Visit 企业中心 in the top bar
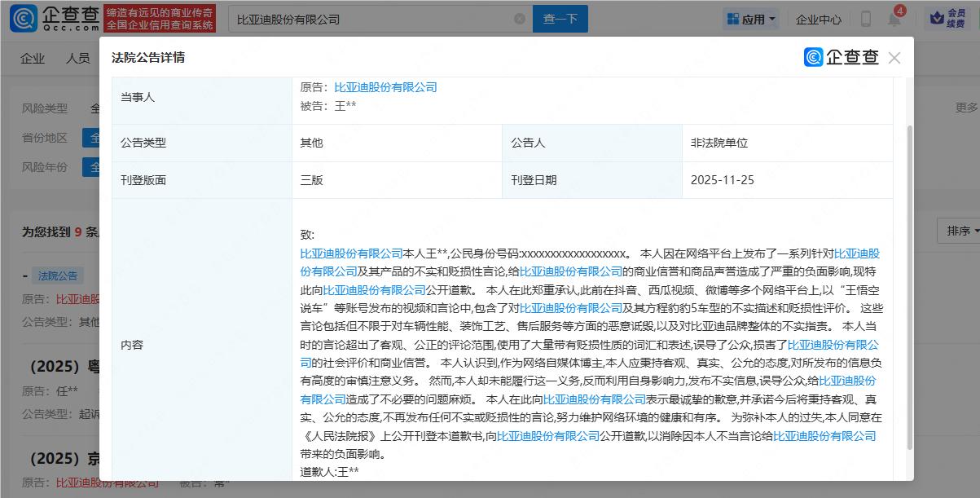 coord(817,18)
